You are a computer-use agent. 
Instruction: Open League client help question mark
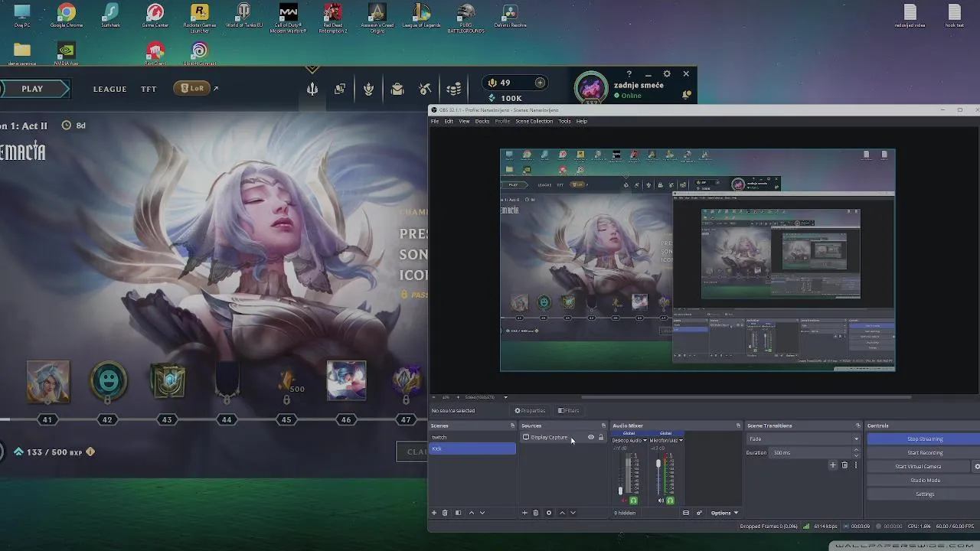(x=629, y=74)
